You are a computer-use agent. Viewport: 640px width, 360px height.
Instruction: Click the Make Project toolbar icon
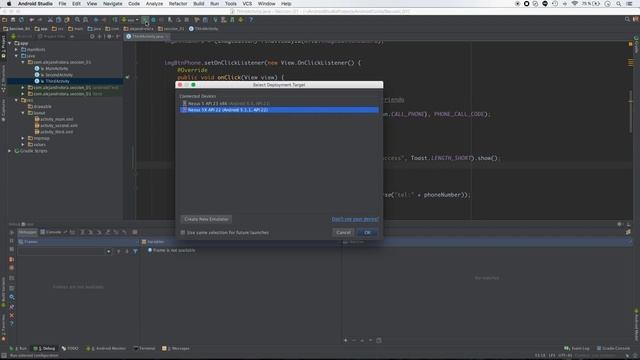tap(115, 20)
